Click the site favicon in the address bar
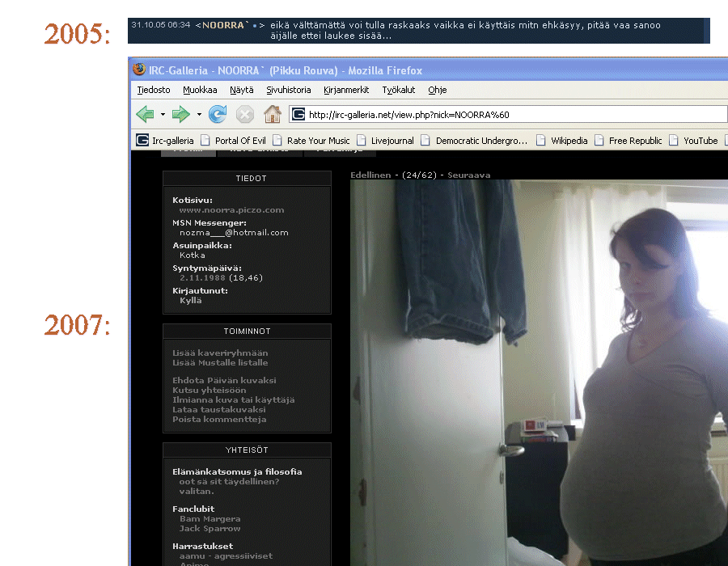Image resolution: width=728 pixels, height=566 pixels. 298,114
